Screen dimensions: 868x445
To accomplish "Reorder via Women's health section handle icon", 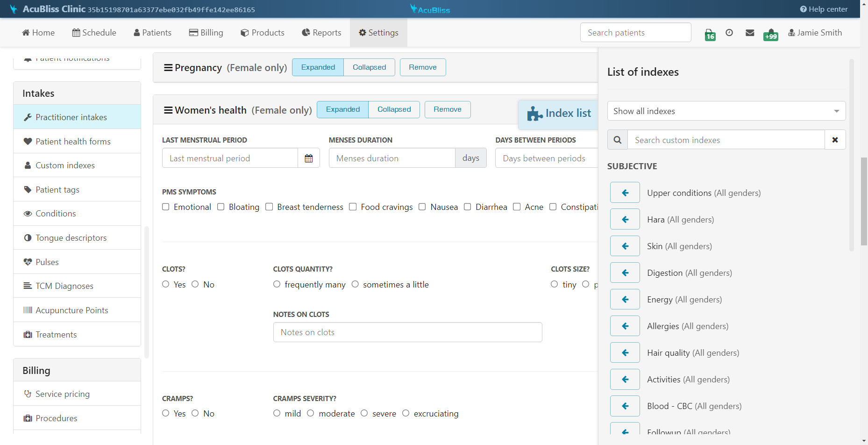I will [x=168, y=110].
